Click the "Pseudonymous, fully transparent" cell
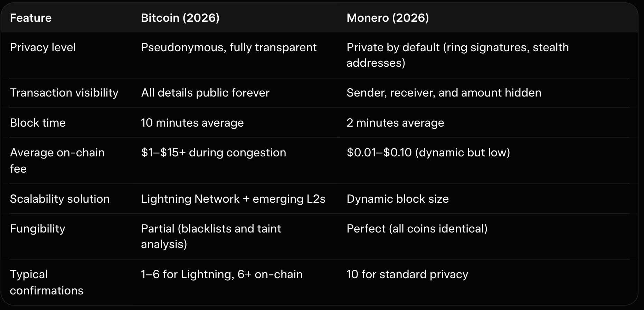644x310 pixels. [229, 47]
